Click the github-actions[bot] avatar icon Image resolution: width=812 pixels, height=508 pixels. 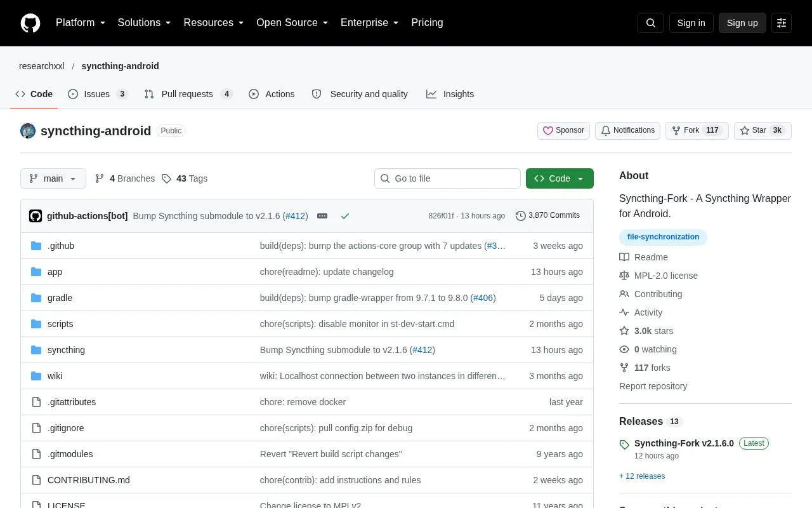[x=36, y=216]
